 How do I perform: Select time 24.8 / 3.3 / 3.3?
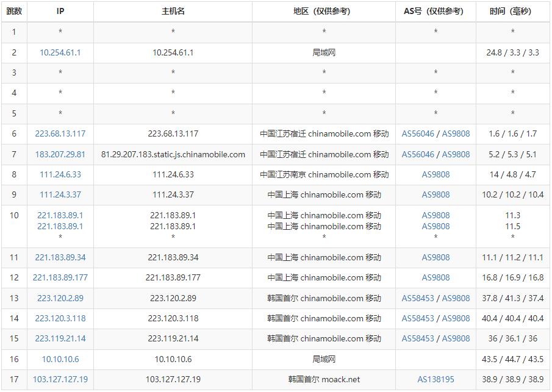click(512, 53)
